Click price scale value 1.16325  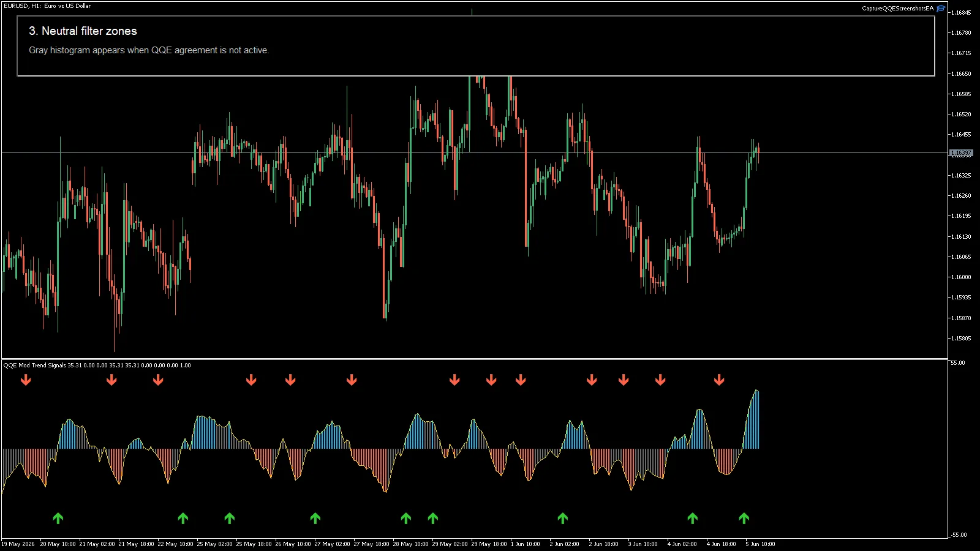pyautogui.click(x=961, y=176)
